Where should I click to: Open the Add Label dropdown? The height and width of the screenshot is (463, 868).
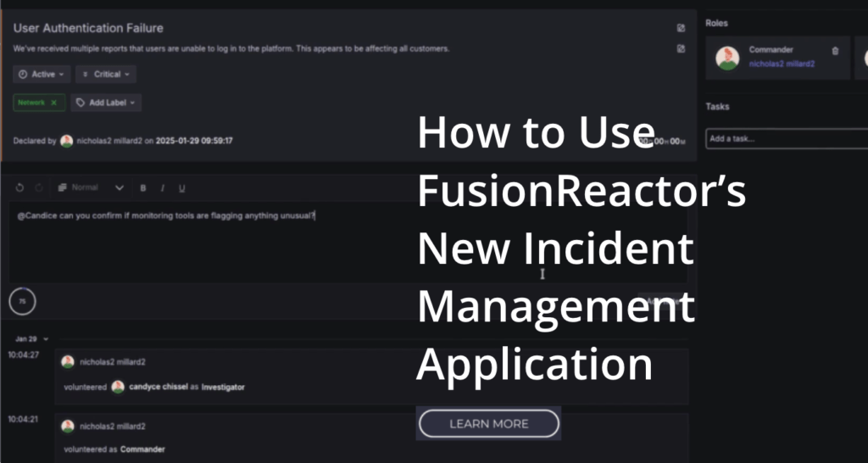106,103
